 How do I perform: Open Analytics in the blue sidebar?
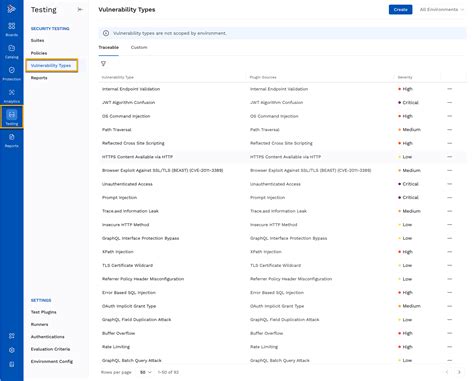pos(12,96)
